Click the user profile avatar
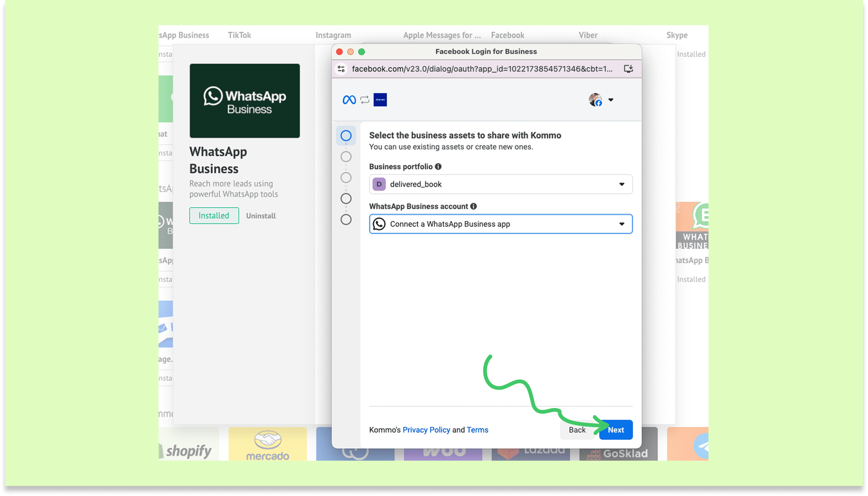The width and height of the screenshot is (868, 496). (x=595, y=100)
